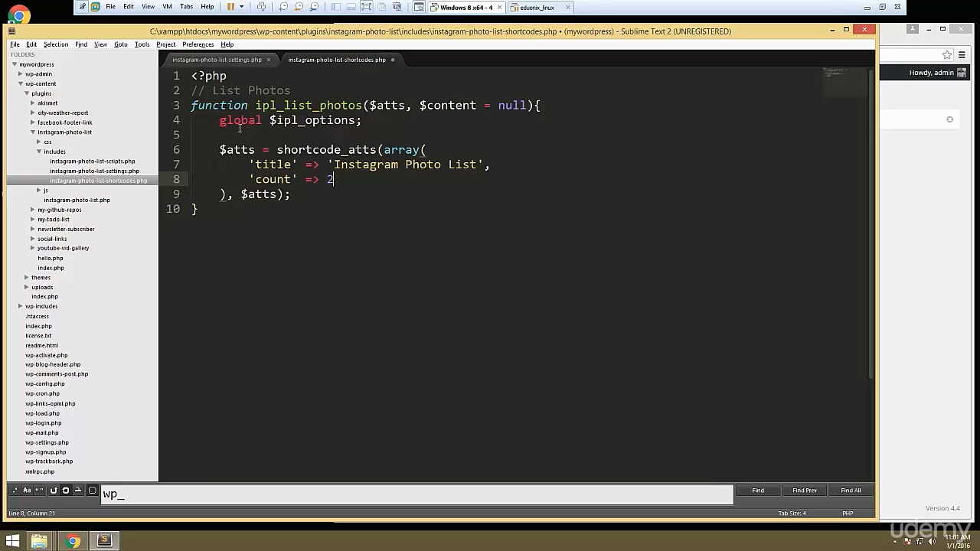Switch to instagram-photo-list-settings.php tab
The width and height of the screenshot is (980, 551).
tap(217, 60)
